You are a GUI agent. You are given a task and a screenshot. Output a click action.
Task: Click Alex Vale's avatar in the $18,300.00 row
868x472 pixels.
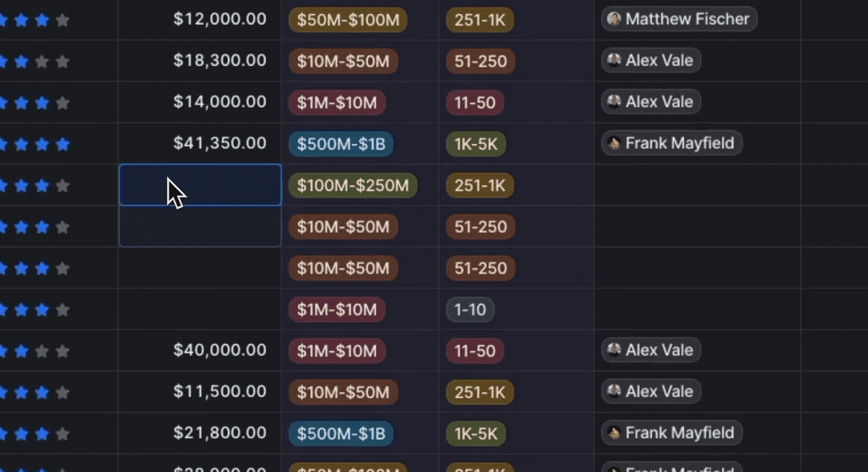613,60
